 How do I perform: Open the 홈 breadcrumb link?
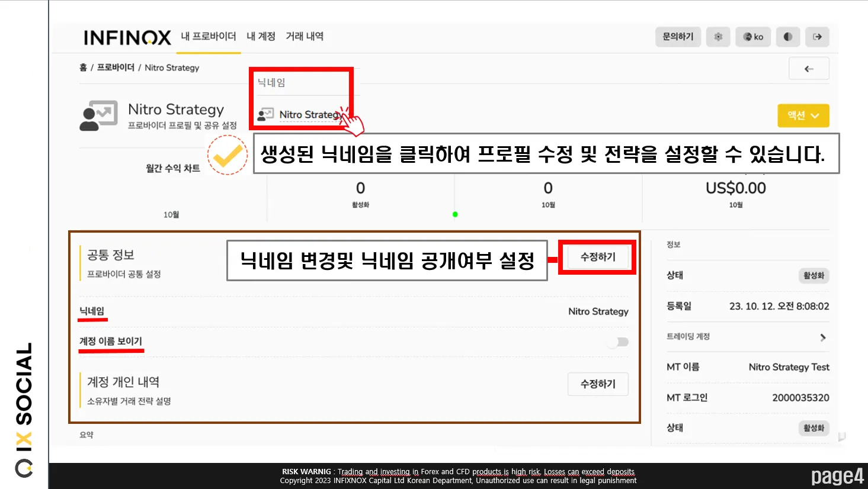point(83,67)
